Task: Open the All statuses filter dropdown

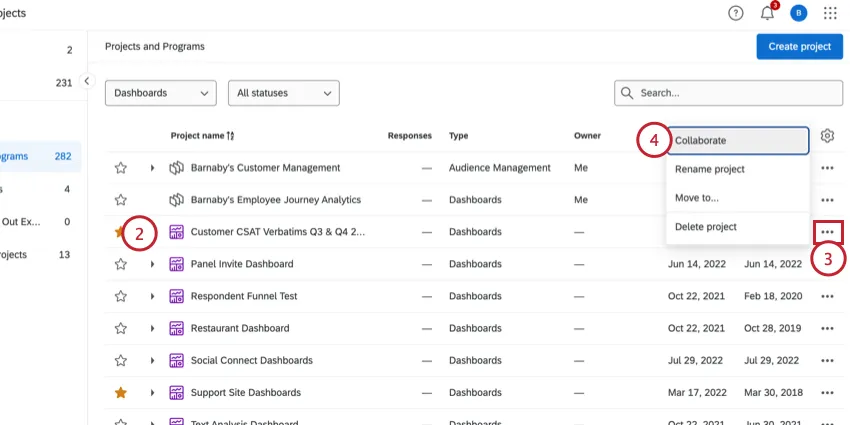Action: click(284, 93)
